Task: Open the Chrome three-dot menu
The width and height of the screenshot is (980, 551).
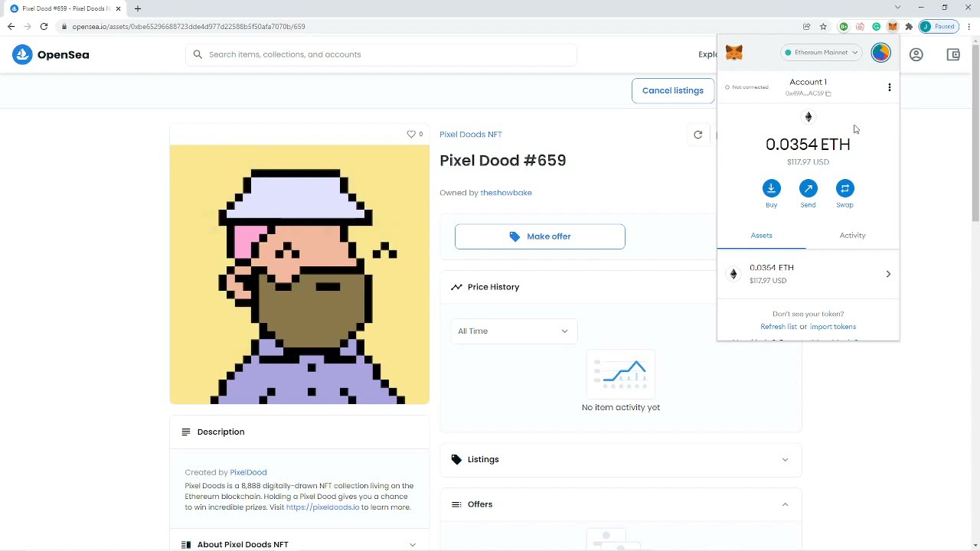Action: click(969, 26)
